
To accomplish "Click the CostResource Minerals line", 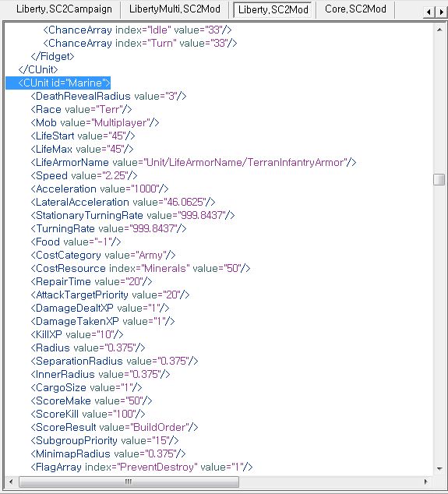I will tap(140, 268).
